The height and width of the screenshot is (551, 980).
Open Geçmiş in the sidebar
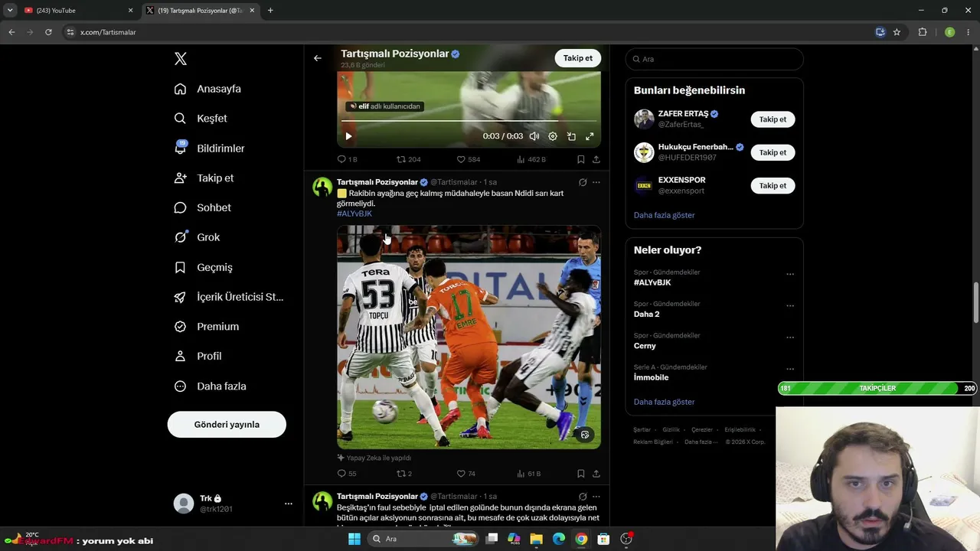point(204,267)
